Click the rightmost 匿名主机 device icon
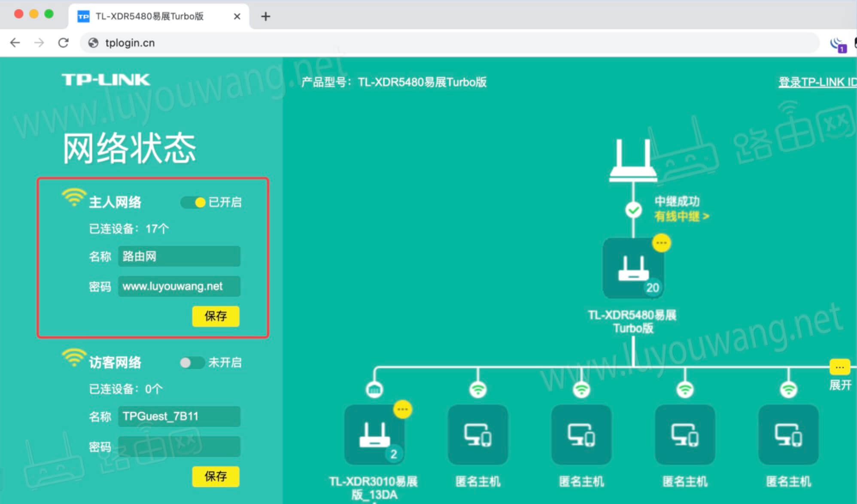Screen dimensions: 857x504 [x=787, y=435]
